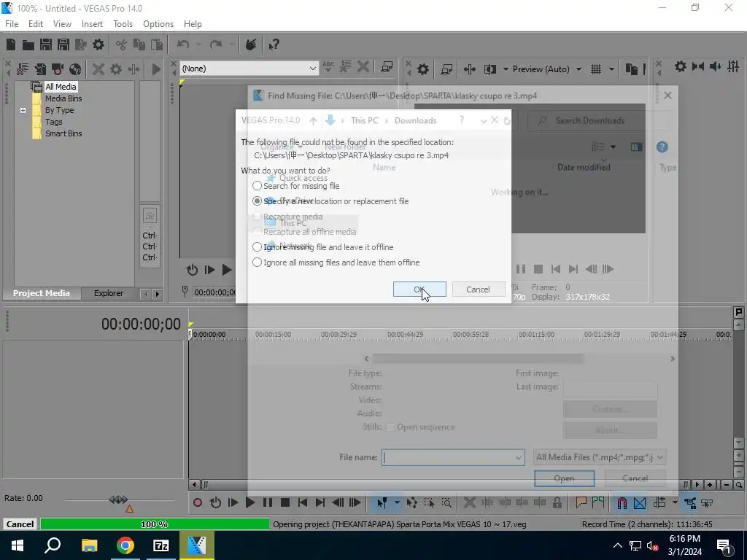Select the Envelope Edit Tool

click(x=411, y=502)
